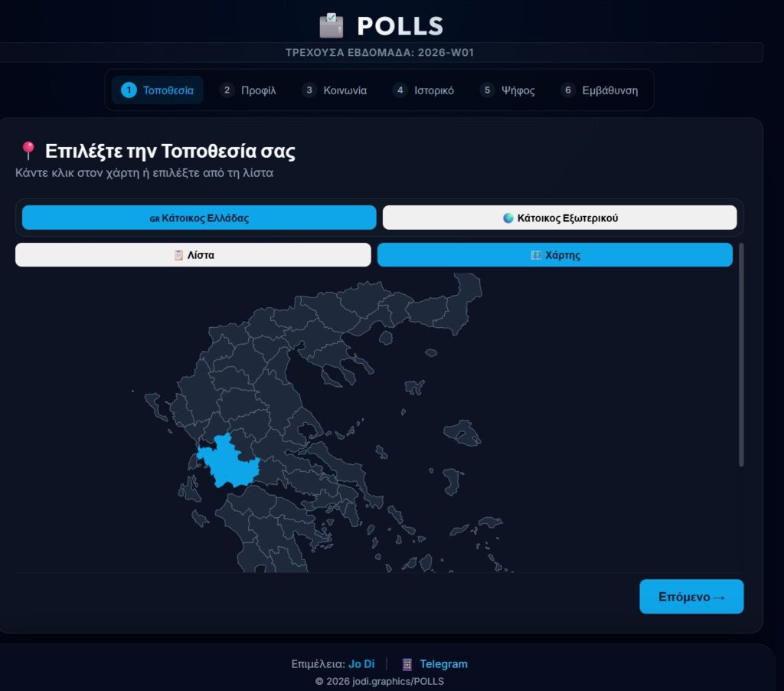
Task: Select Κάτοικος Ελλάδας resident option
Action: pyautogui.click(x=199, y=218)
